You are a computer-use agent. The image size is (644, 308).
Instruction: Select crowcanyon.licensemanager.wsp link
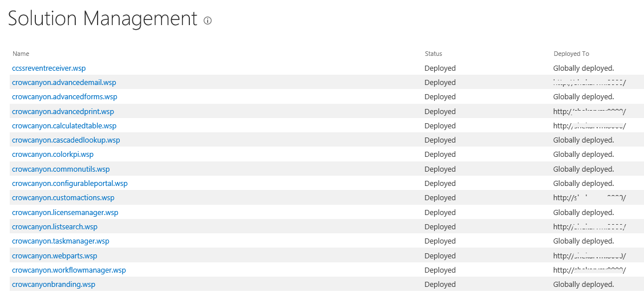pyautogui.click(x=65, y=212)
